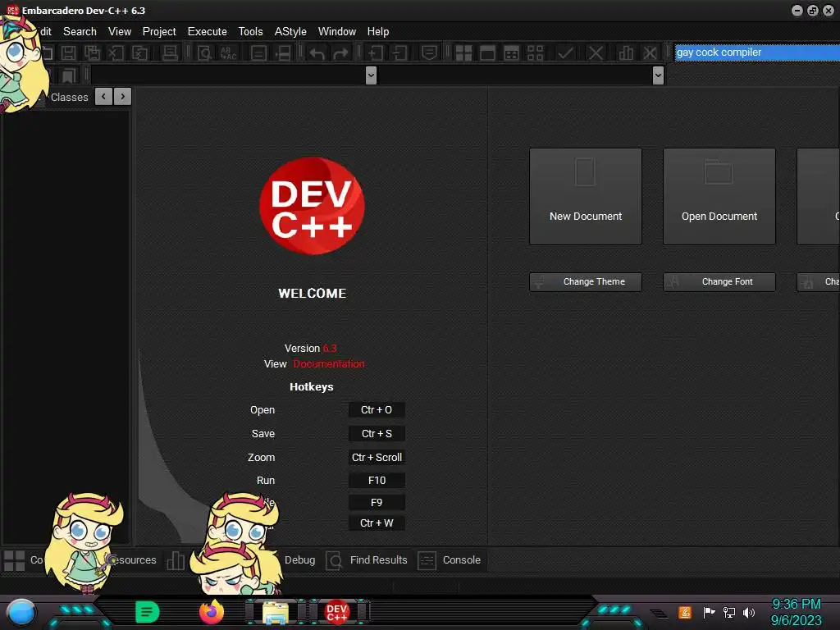This screenshot has height=630, width=840.
Task: Click the Start orb on the taskbar
Action: pyautogui.click(x=21, y=612)
